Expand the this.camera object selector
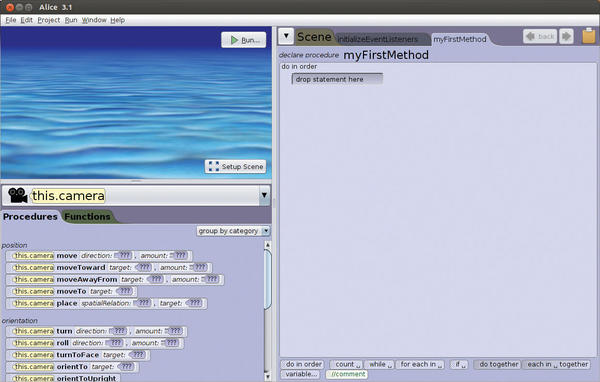This screenshot has width=600, height=382. point(264,195)
